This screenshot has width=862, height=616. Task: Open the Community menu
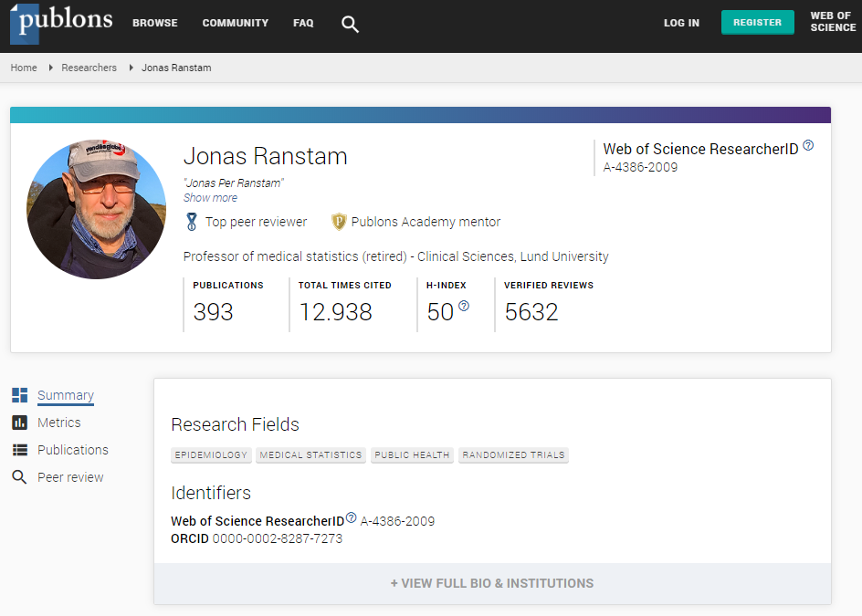click(236, 23)
